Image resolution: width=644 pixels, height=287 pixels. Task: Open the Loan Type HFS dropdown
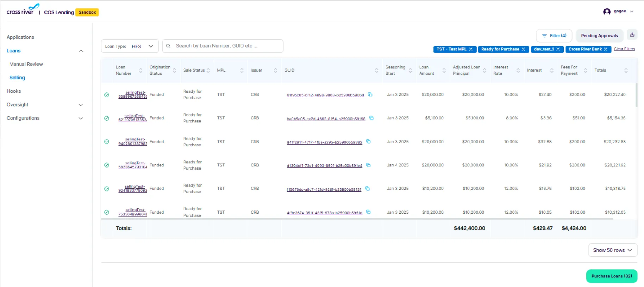click(130, 46)
